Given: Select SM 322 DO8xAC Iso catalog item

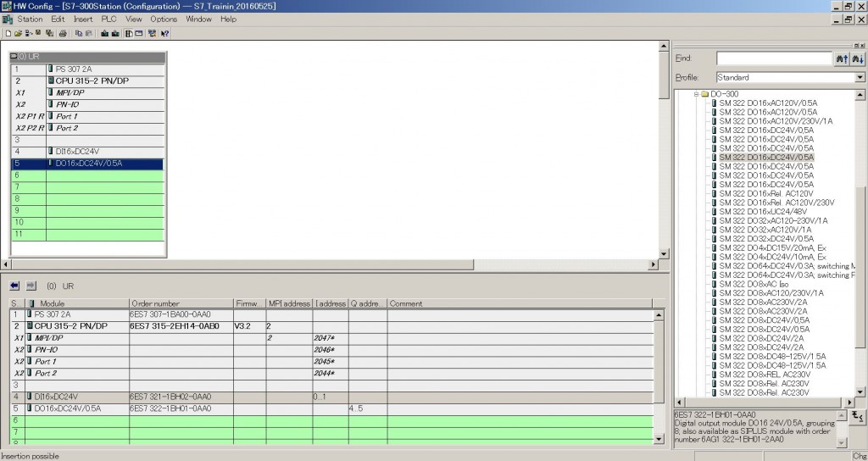Looking at the screenshot, I should point(754,284).
